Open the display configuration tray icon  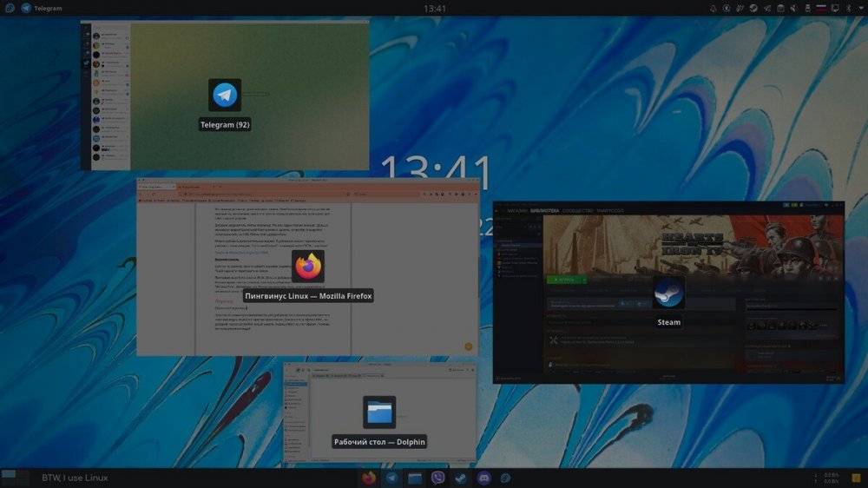[x=835, y=8]
